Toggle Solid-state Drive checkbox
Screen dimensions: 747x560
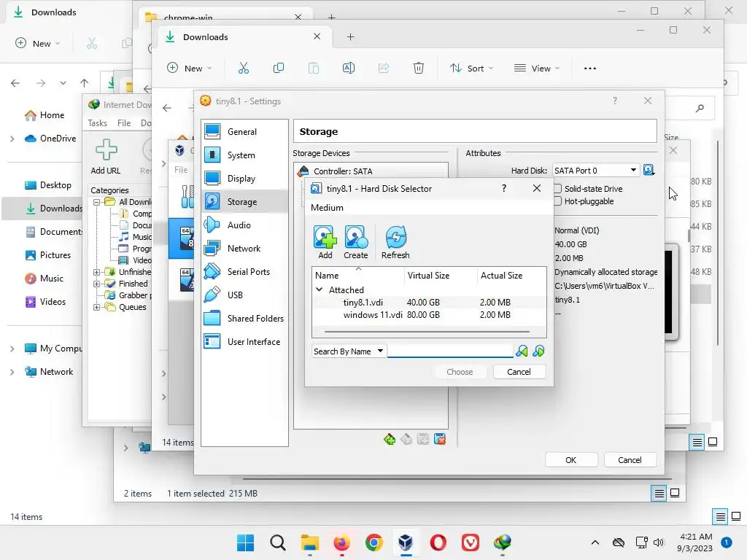click(557, 189)
